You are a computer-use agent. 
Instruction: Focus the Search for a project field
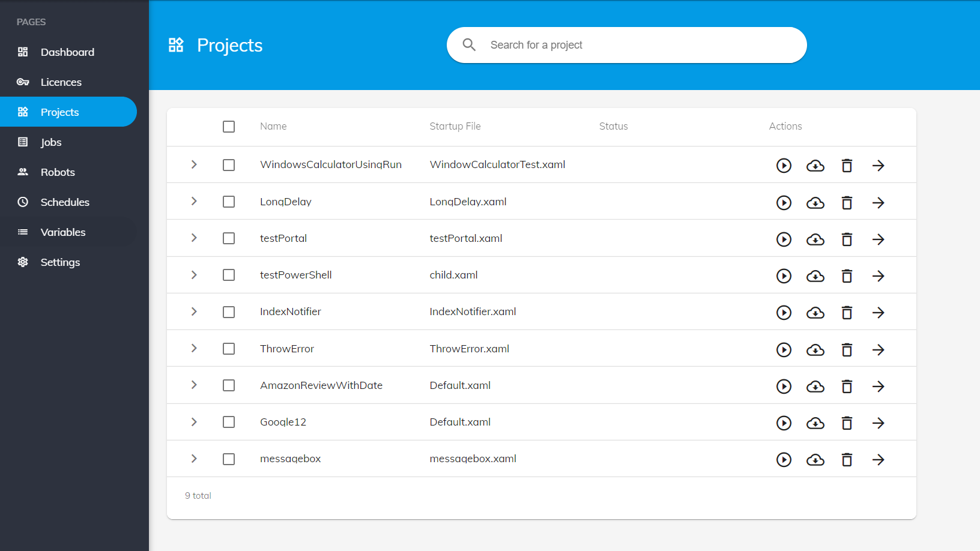click(x=626, y=45)
